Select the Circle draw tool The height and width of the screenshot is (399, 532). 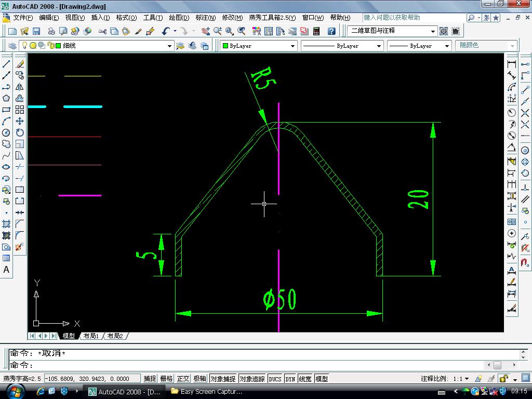pyautogui.click(x=6, y=132)
